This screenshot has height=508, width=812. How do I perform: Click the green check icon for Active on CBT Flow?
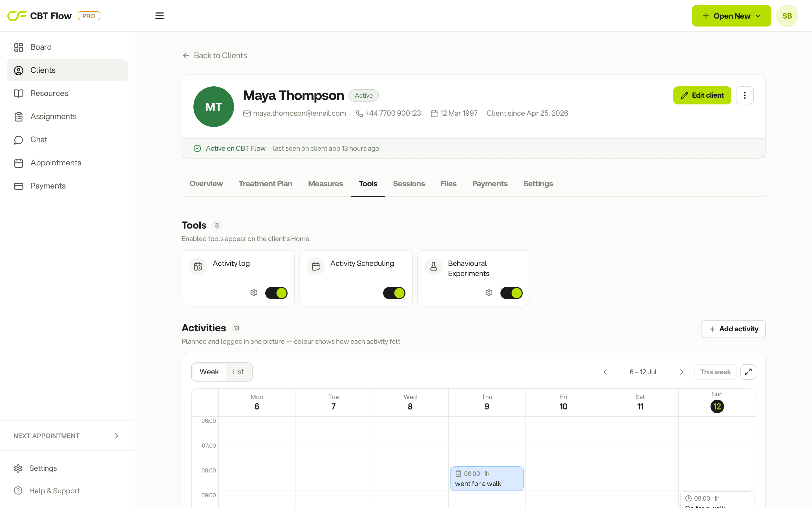[x=197, y=148]
